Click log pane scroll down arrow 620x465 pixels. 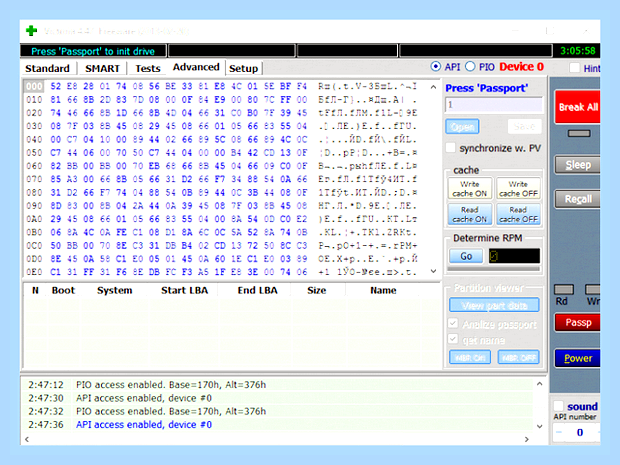coord(540,426)
